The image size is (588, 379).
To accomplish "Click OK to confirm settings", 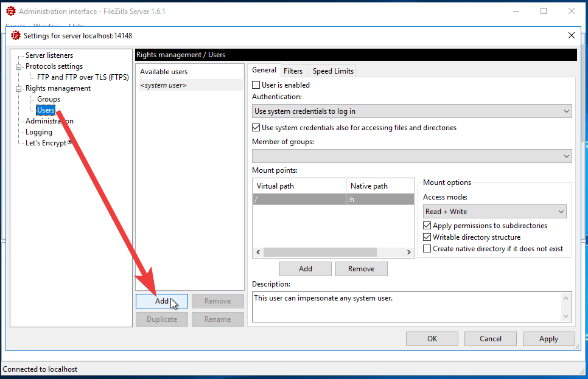I will tap(432, 339).
